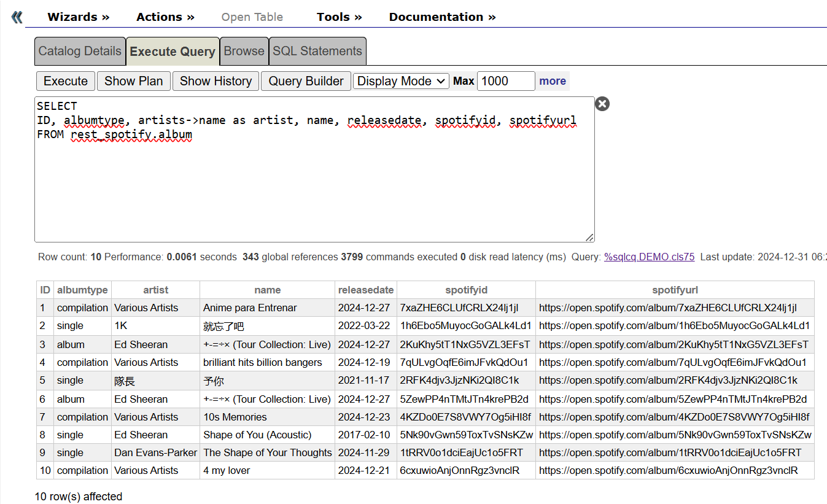Screen dimensions: 827x504
Task: Open the SQL Statements tab
Action: (x=317, y=52)
